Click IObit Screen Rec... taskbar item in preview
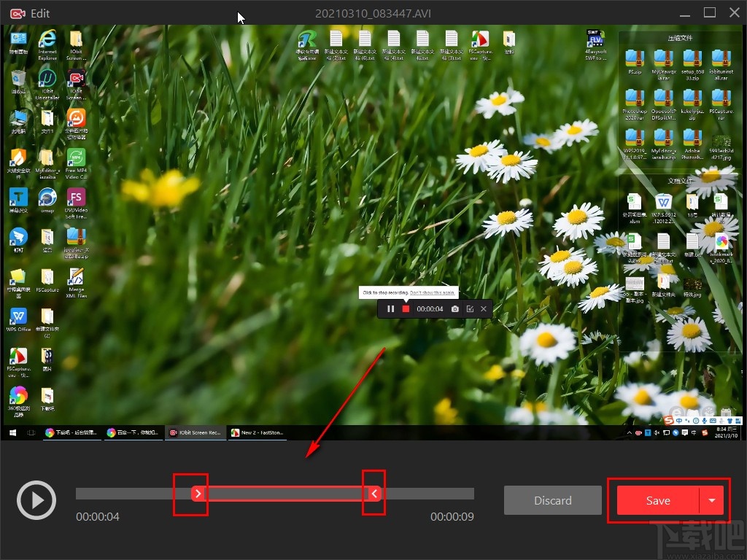Viewport: 747px width, 560px height. (196, 432)
